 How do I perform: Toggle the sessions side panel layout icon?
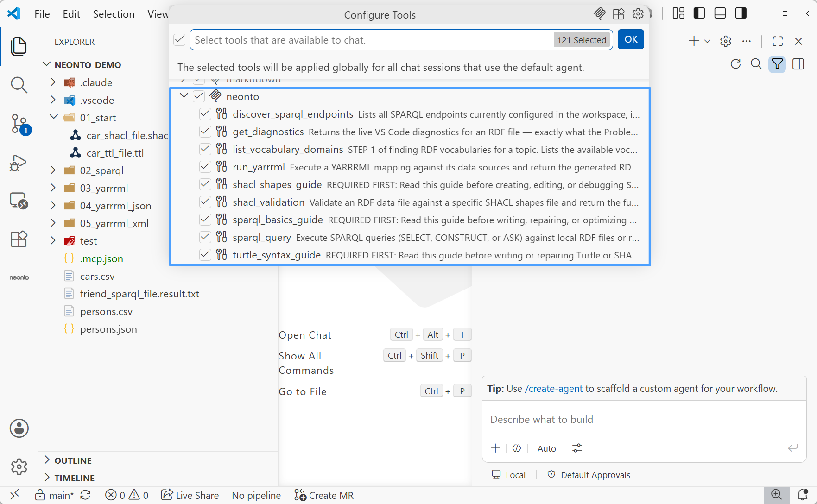[798, 64]
